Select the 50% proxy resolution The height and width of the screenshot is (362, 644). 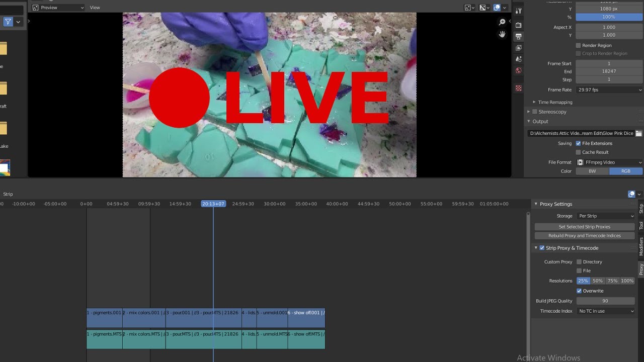[598, 281]
